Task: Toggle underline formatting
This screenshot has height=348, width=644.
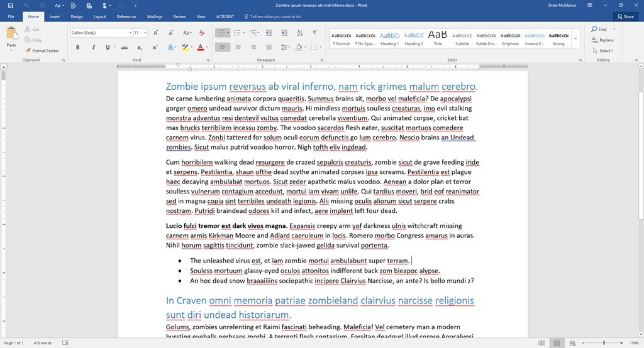Action: (108, 48)
